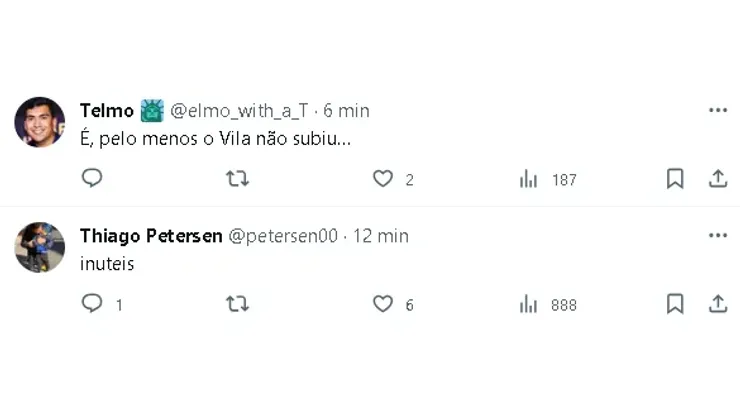
Task: Share Telmo's tweet
Action: (718, 179)
